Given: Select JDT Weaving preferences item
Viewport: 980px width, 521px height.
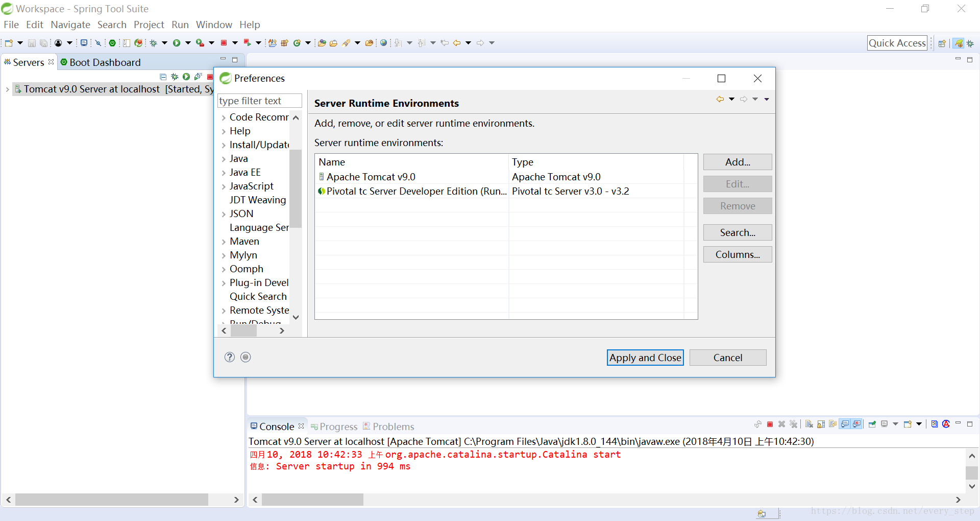Looking at the screenshot, I should tap(258, 200).
